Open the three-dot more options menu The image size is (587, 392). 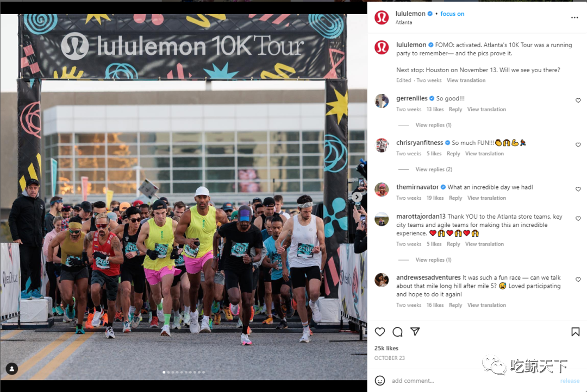tap(574, 17)
